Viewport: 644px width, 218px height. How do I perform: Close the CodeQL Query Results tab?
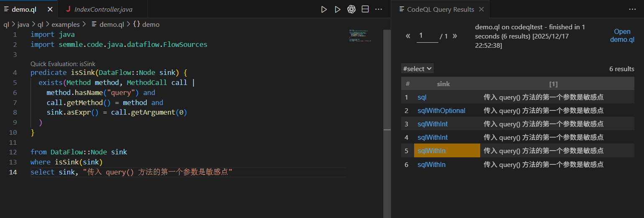[481, 9]
